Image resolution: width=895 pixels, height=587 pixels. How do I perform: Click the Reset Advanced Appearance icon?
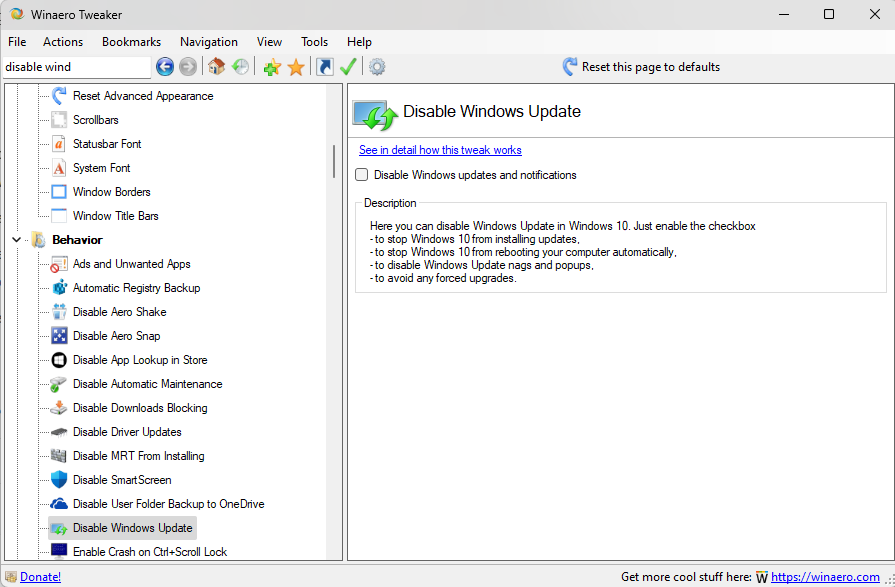(59, 96)
